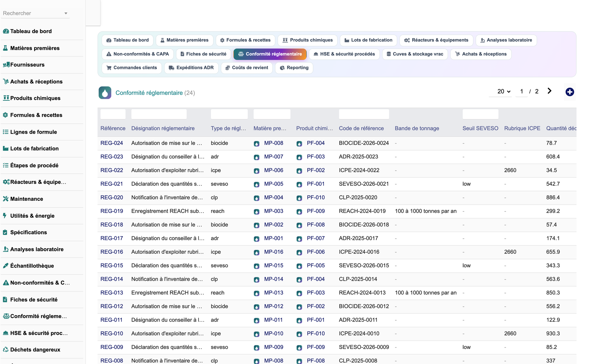Open product link PF-009 in REG-019 row
Viewport: 589px width, 364px height.
coord(316,211)
